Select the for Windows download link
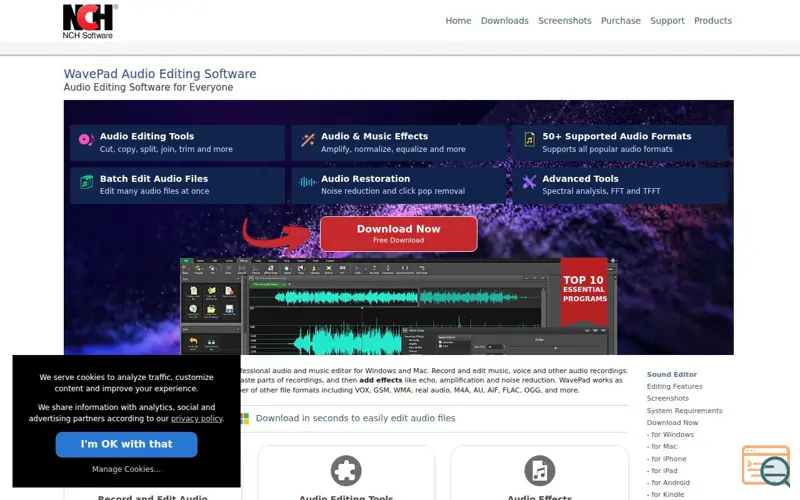 (x=672, y=435)
